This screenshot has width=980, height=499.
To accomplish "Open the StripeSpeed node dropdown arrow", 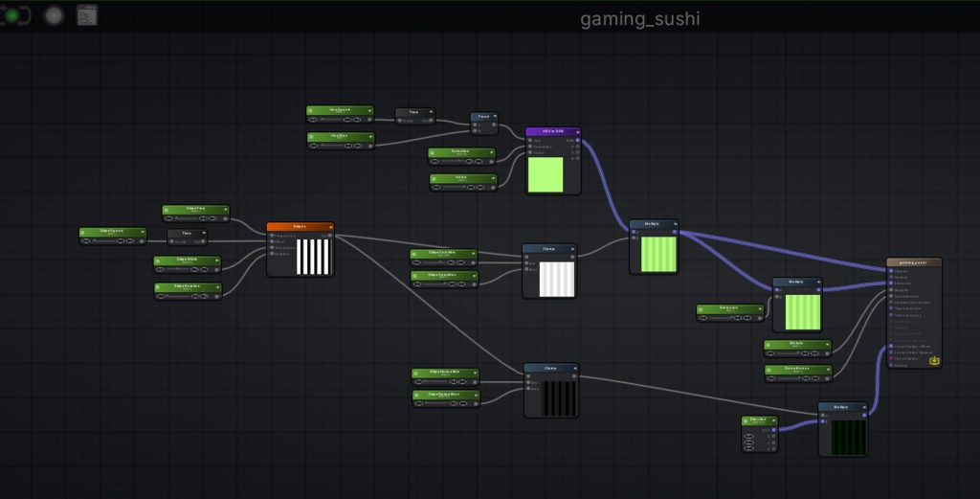I will (143, 233).
